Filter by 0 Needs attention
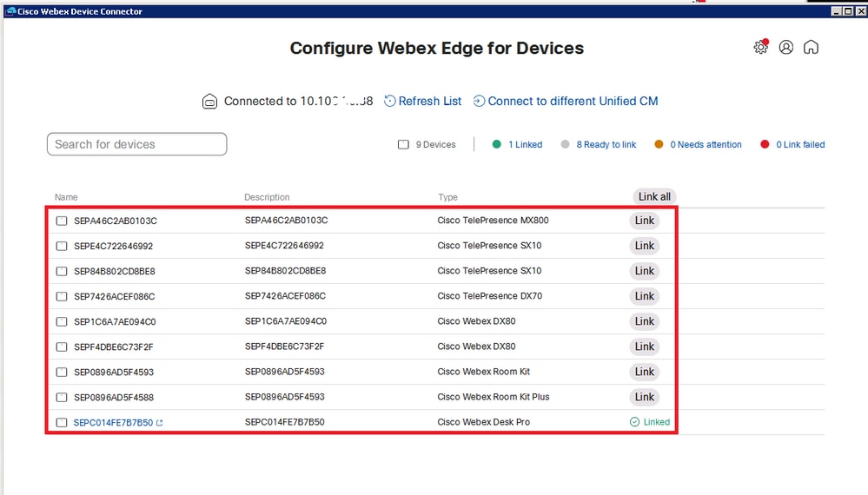This screenshot has height=495, width=868. click(706, 144)
